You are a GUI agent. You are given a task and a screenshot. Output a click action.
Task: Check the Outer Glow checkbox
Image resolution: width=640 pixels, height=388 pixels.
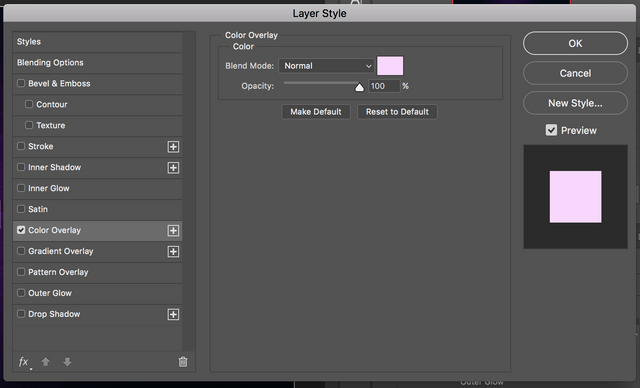21,293
